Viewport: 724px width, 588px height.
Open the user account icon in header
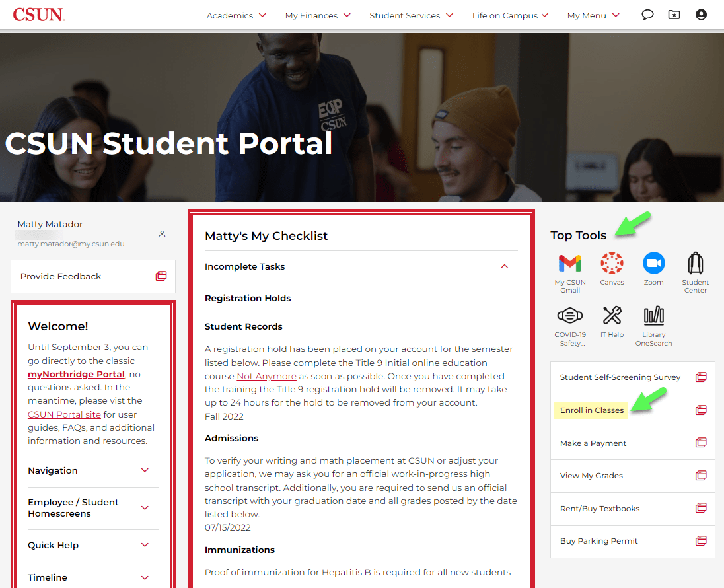(x=701, y=15)
